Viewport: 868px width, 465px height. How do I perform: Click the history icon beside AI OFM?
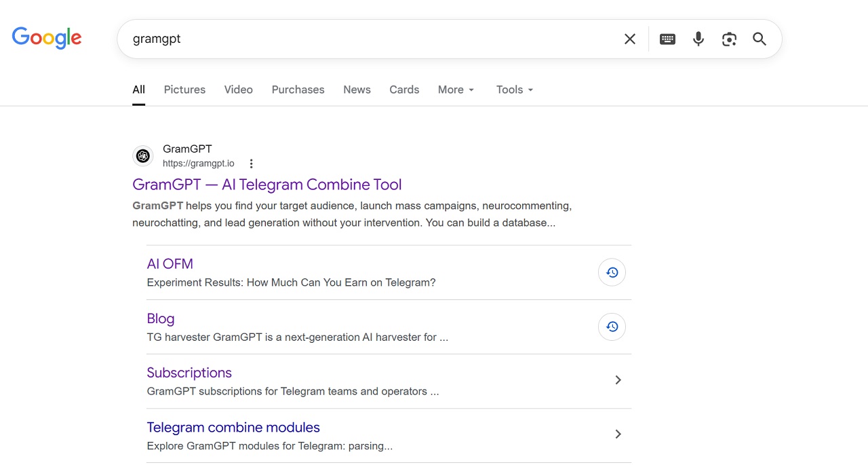(x=612, y=272)
